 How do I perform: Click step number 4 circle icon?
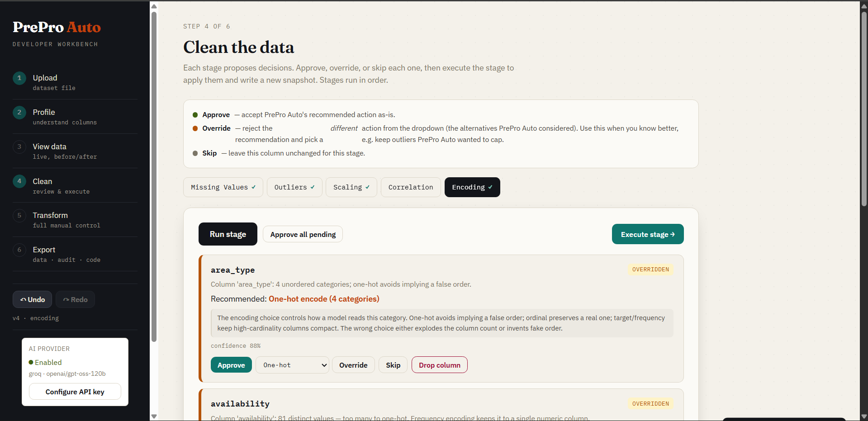[x=19, y=181]
